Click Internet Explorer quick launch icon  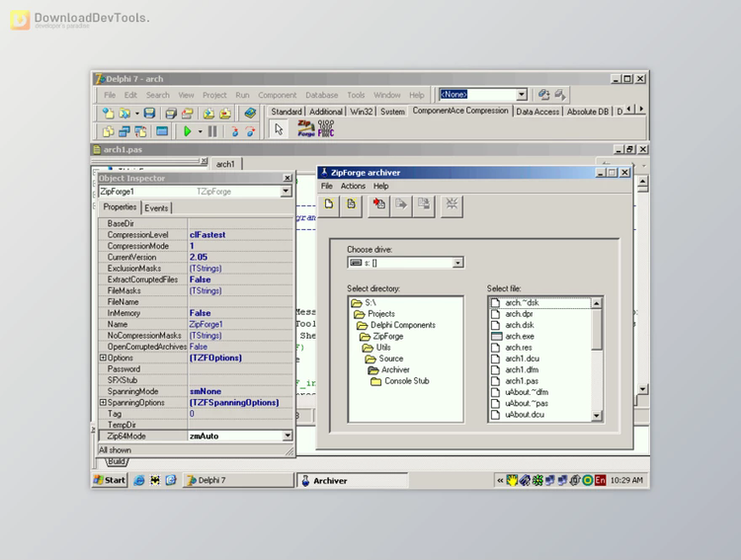(x=139, y=480)
